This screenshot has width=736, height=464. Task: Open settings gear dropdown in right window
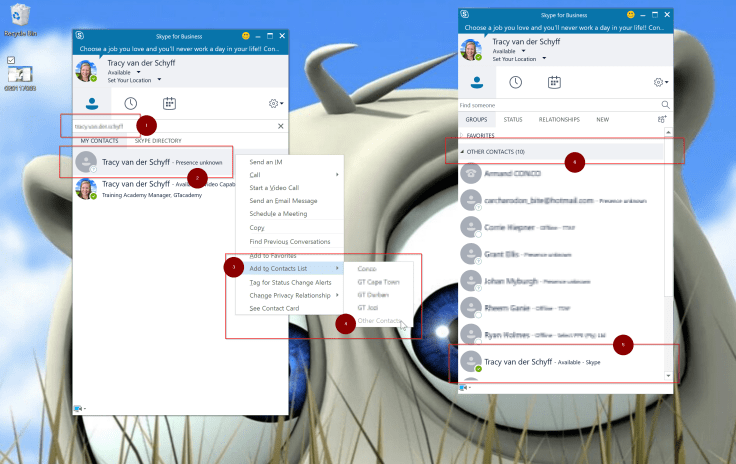[660, 83]
